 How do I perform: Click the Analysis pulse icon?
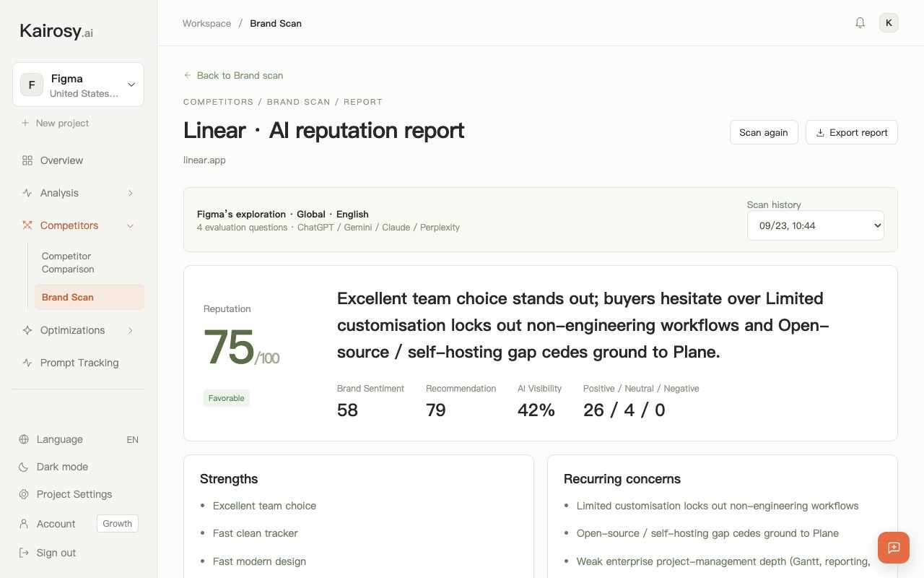pos(27,193)
